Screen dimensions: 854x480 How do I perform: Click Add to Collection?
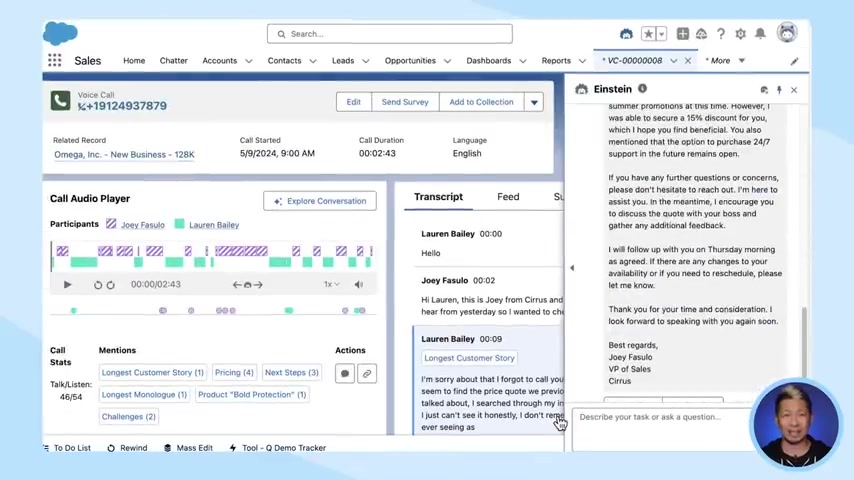click(x=481, y=102)
